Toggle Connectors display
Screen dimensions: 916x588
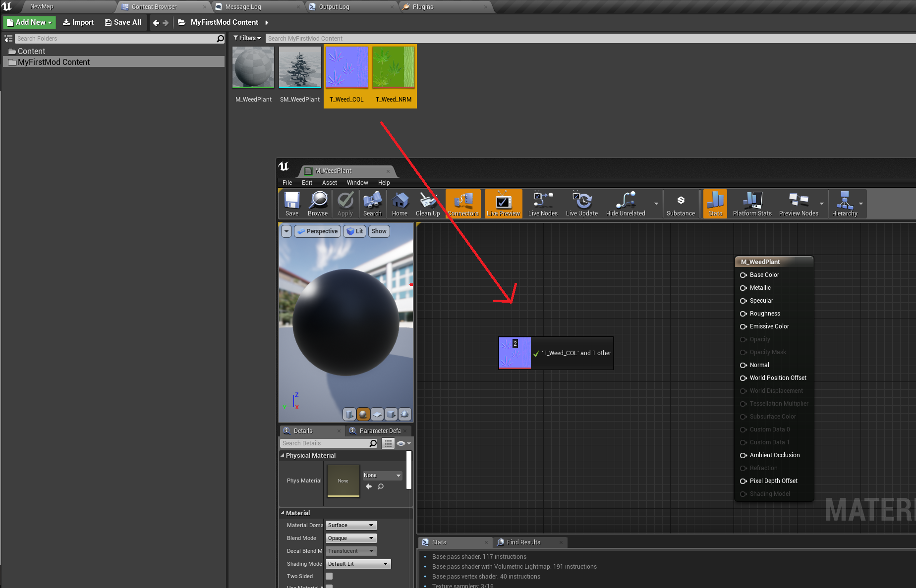(463, 204)
